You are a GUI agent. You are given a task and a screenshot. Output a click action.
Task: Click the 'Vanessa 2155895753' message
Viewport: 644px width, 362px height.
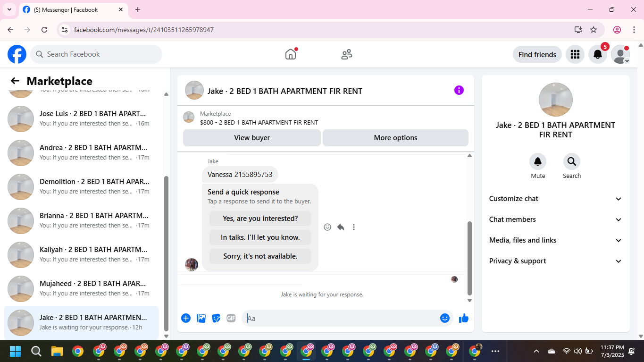(240, 174)
